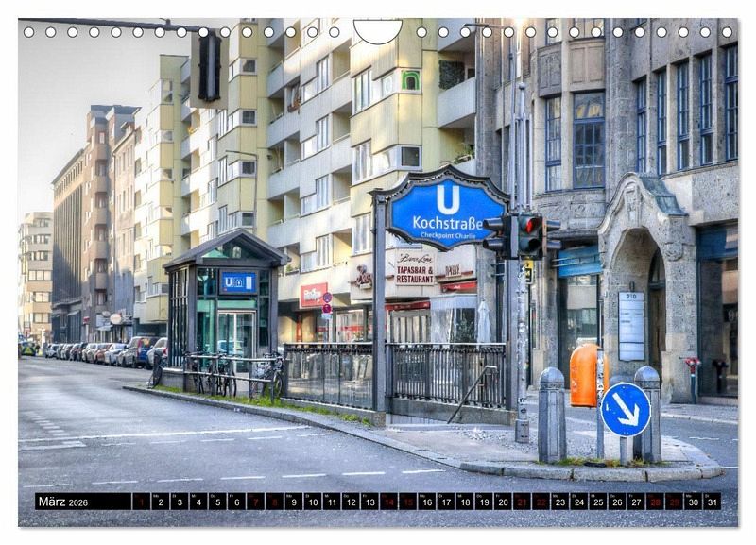Screen dimensions: 756x545
Task: Click day 6 in the calendar strip
Action: pos(237,502)
